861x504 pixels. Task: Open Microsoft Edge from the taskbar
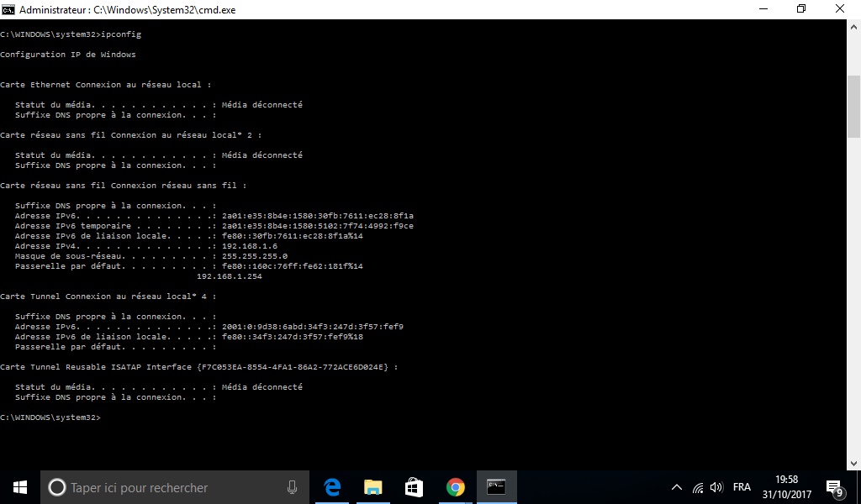coord(332,487)
